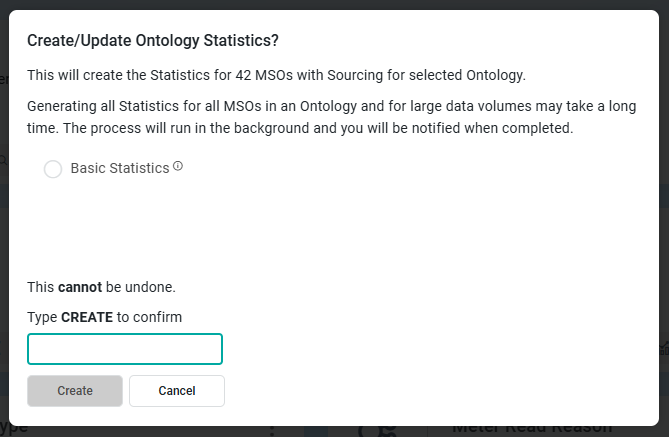Cancel the ontology statistics dialog
This screenshot has height=437, width=669.
tap(177, 391)
